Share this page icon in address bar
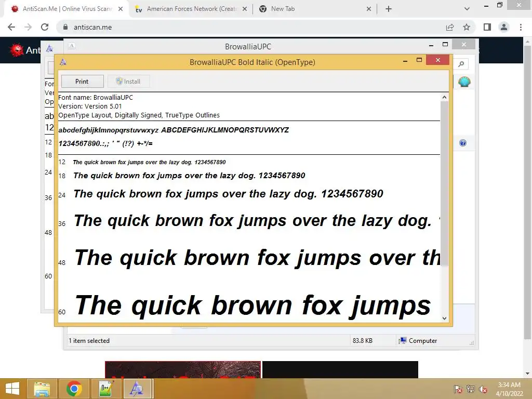Image resolution: width=532 pixels, height=399 pixels. (x=450, y=27)
